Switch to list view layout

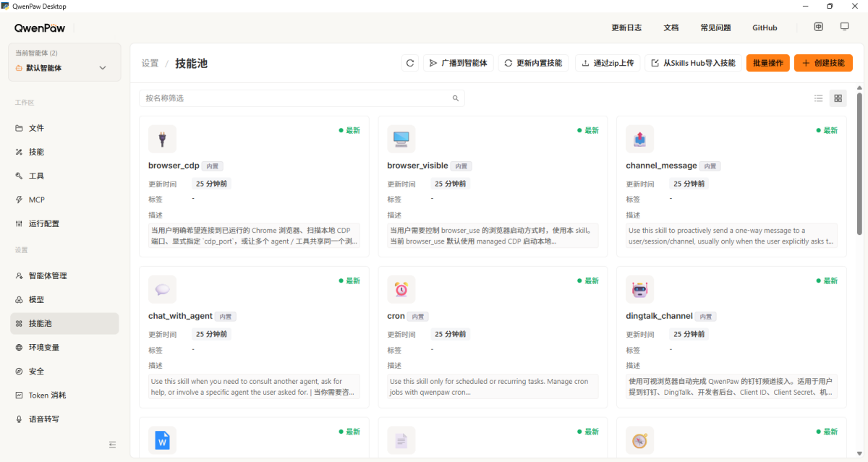point(819,98)
